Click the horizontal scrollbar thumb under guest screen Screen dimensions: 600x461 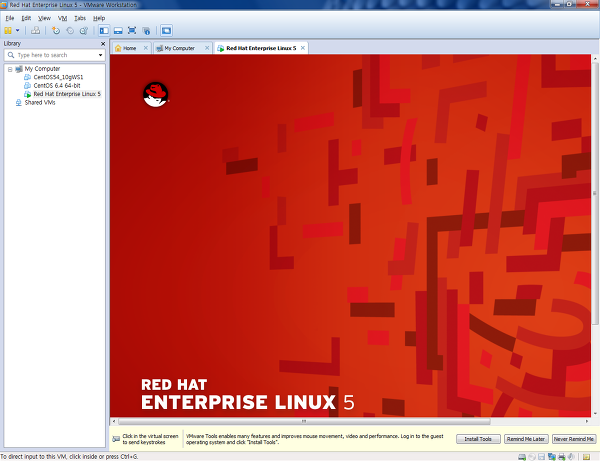coord(304,421)
